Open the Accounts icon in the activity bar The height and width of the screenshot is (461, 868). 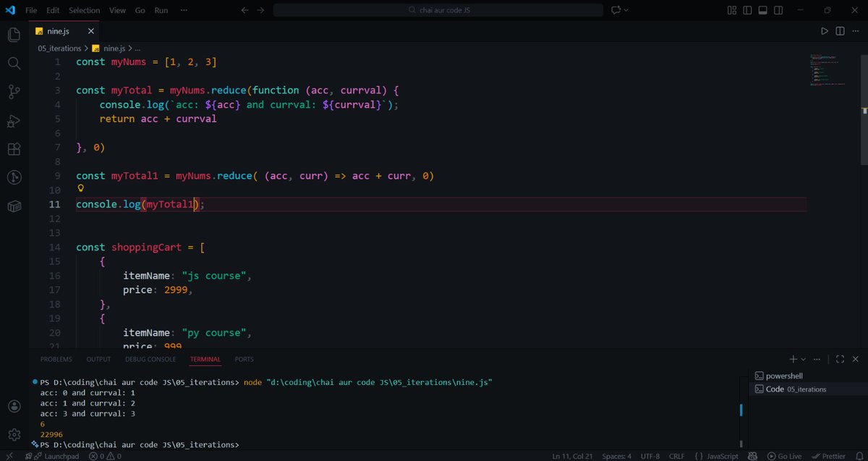14,406
